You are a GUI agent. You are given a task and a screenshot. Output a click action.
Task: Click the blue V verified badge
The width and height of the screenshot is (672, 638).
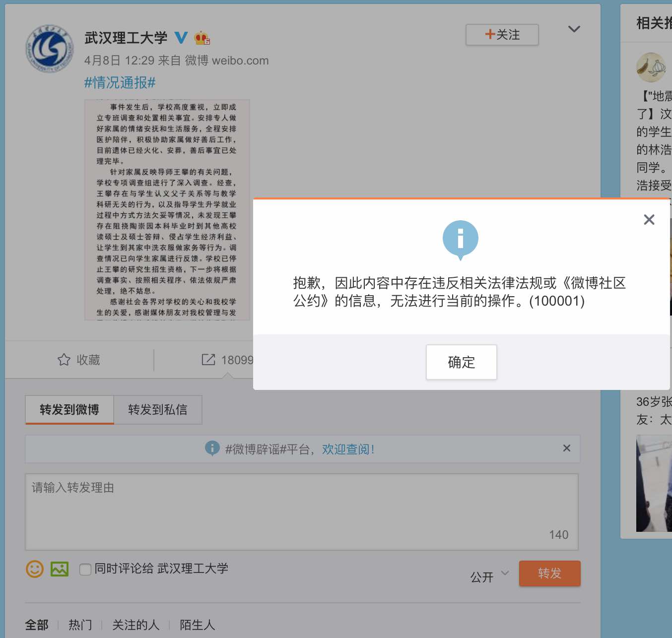181,38
